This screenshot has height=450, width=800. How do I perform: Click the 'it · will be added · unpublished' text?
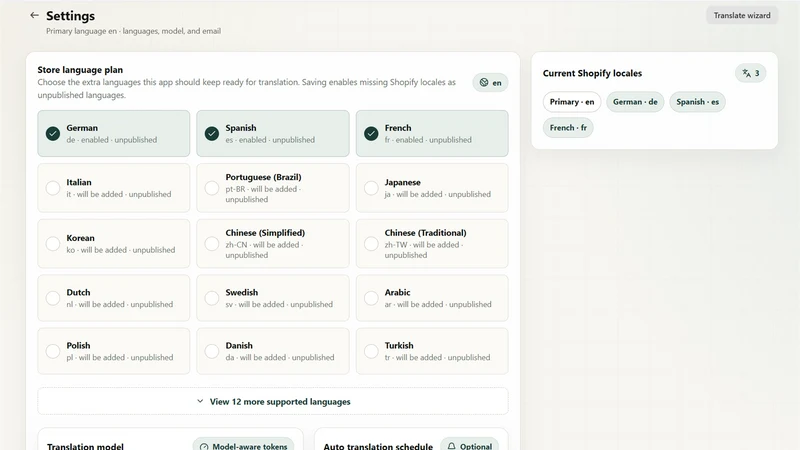click(x=119, y=194)
